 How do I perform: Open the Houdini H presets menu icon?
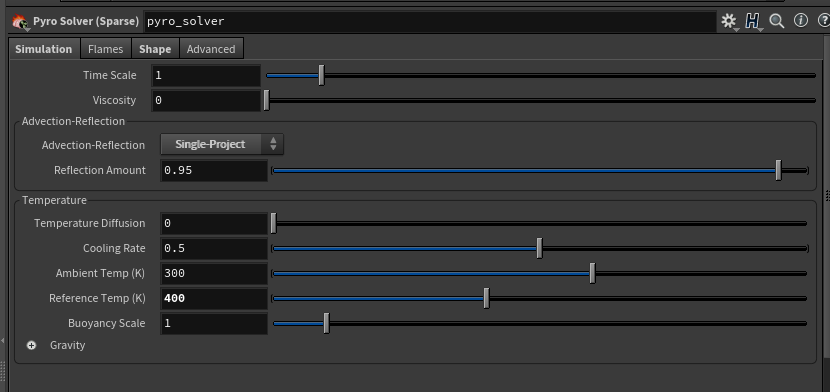[753, 21]
